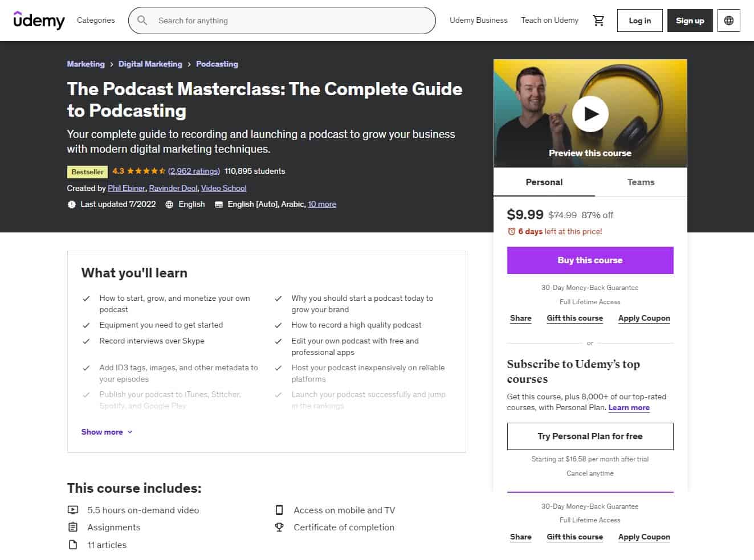Click the Udemy logo
754x560 pixels.
tap(39, 20)
